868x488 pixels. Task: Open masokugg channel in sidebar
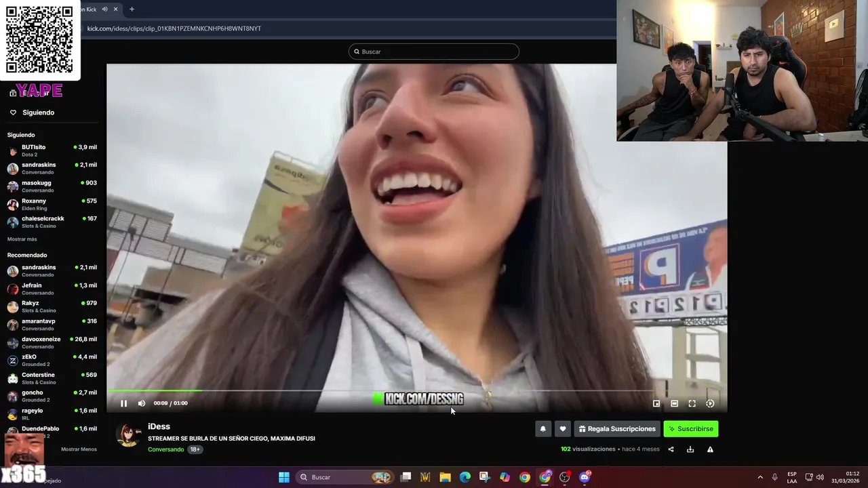(x=52, y=186)
